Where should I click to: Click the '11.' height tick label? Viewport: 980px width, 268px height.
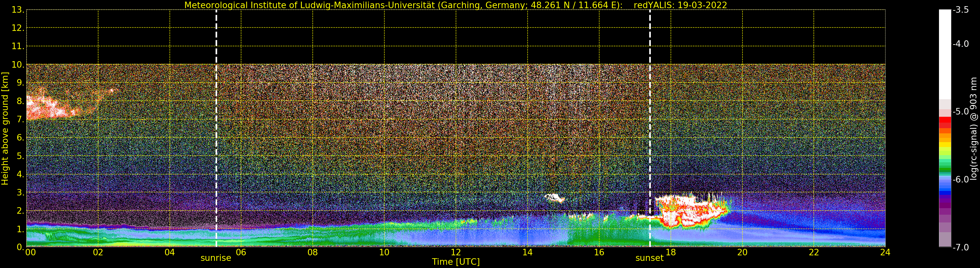pyautogui.click(x=18, y=47)
